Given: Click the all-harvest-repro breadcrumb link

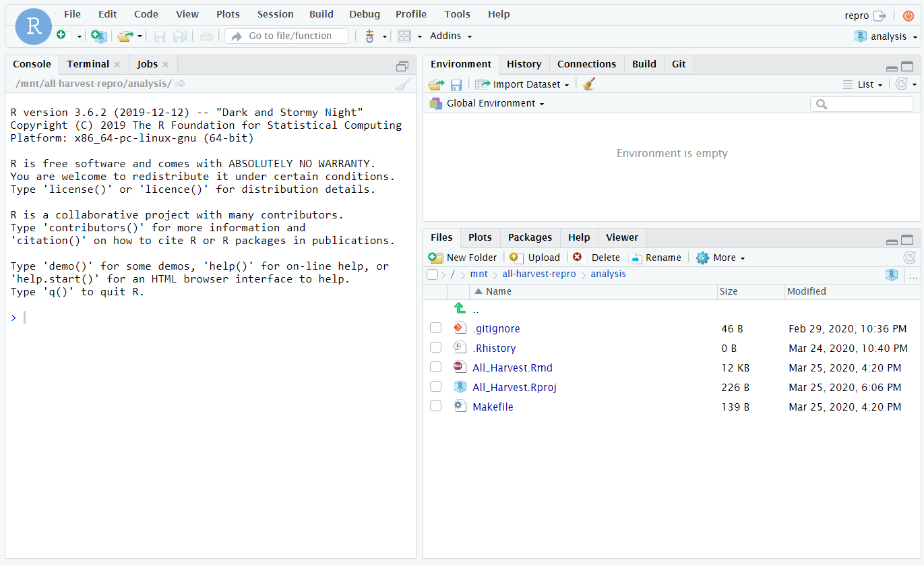Looking at the screenshot, I should [x=539, y=274].
